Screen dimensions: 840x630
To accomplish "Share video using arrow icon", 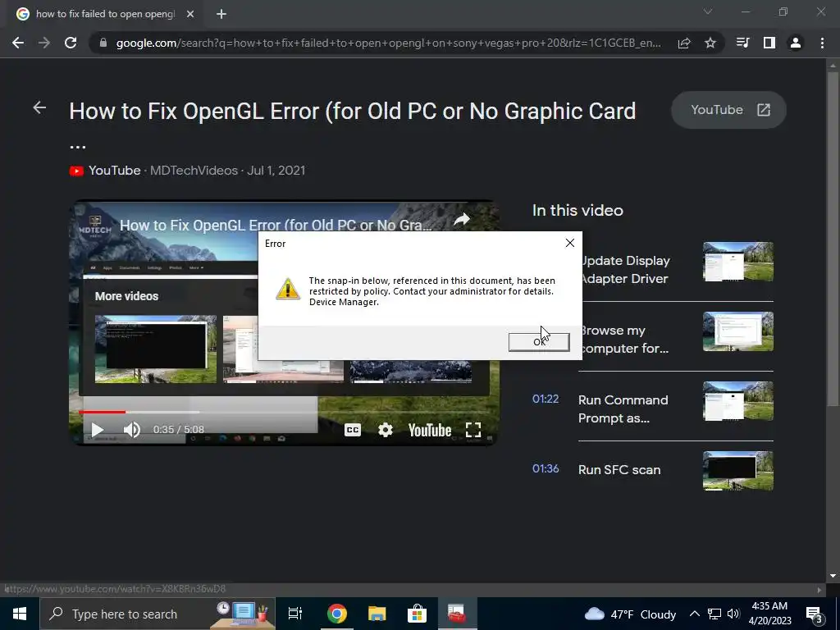I will pos(462,219).
